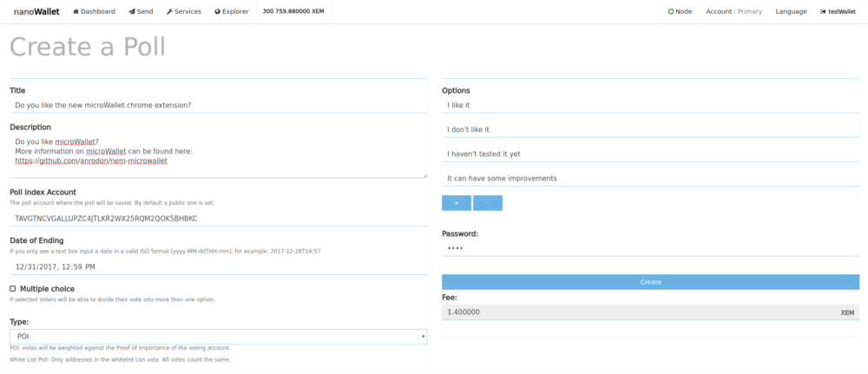Add an option with plus button

click(457, 203)
